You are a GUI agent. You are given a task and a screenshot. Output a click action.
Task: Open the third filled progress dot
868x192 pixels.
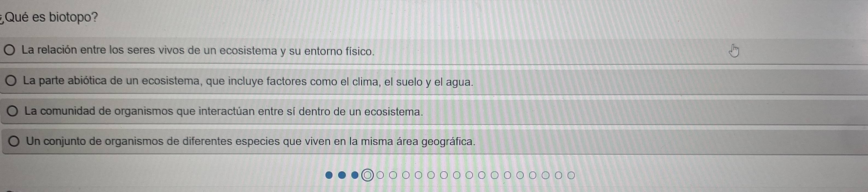[x=355, y=175]
